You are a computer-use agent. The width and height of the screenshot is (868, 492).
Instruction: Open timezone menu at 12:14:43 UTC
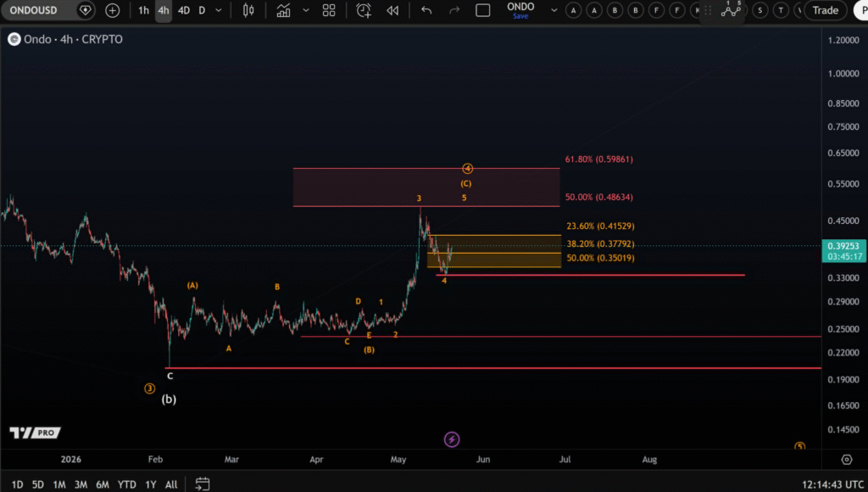coord(832,485)
